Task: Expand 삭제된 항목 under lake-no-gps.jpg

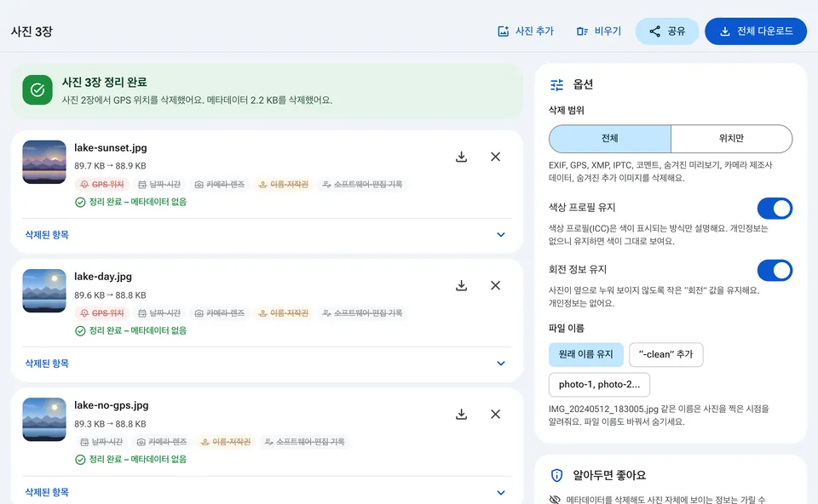Action: tap(267, 493)
